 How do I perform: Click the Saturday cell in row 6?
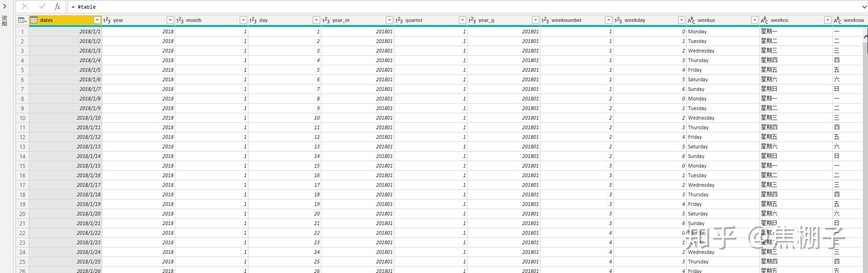pos(723,79)
